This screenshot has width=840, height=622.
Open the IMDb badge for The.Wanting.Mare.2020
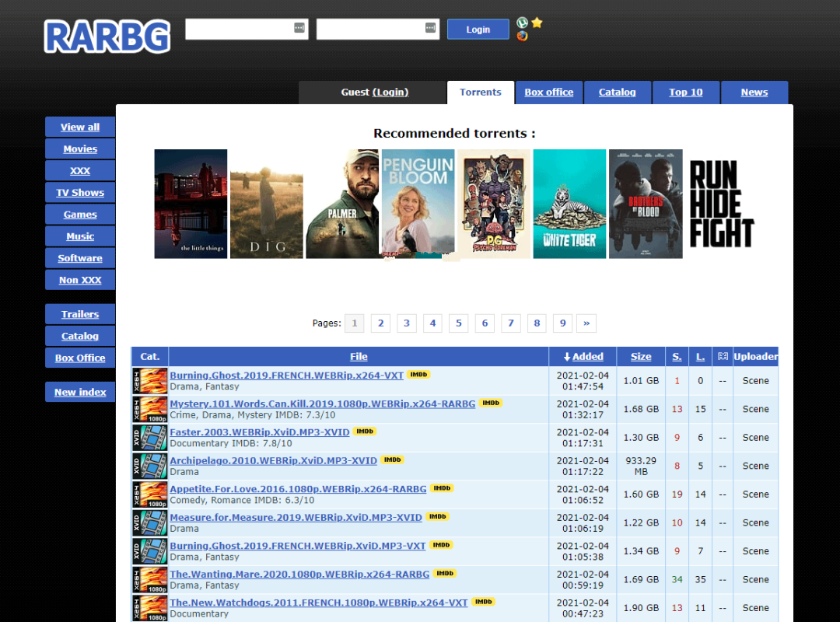coord(445,573)
